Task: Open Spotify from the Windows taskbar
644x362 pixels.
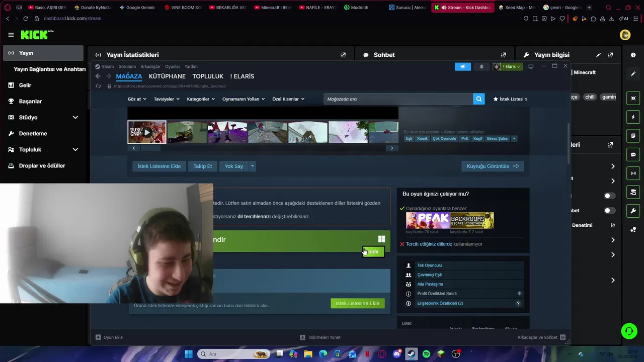Action: (x=426, y=354)
